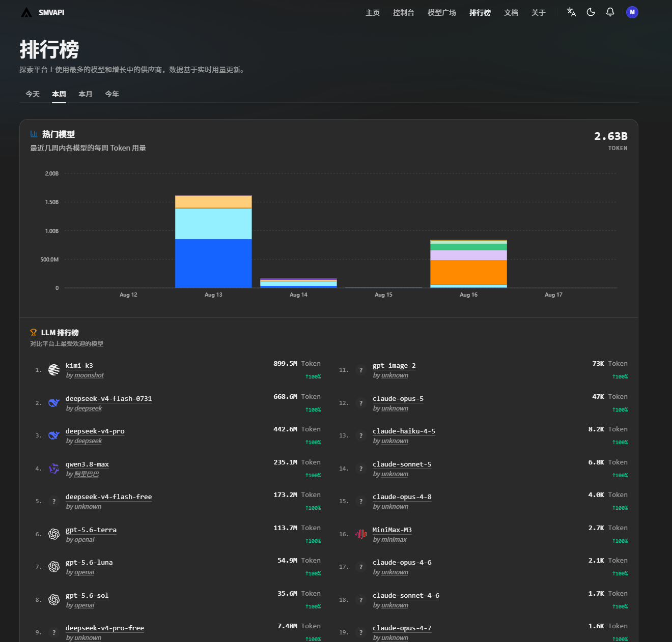The height and width of the screenshot is (642, 672).
Task: Click the OpenAI icon for gpt-5.6-luna
Action: point(54,567)
